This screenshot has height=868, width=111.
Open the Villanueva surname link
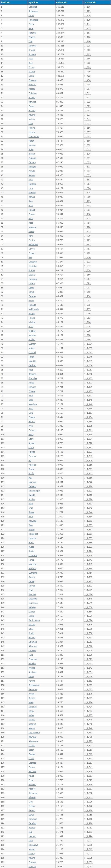(x=33, y=844)
